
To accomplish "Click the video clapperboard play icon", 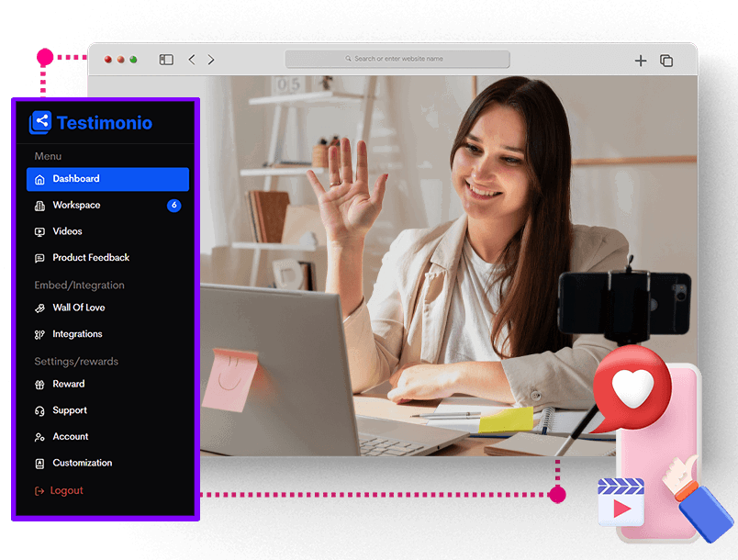I will click(x=621, y=502).
